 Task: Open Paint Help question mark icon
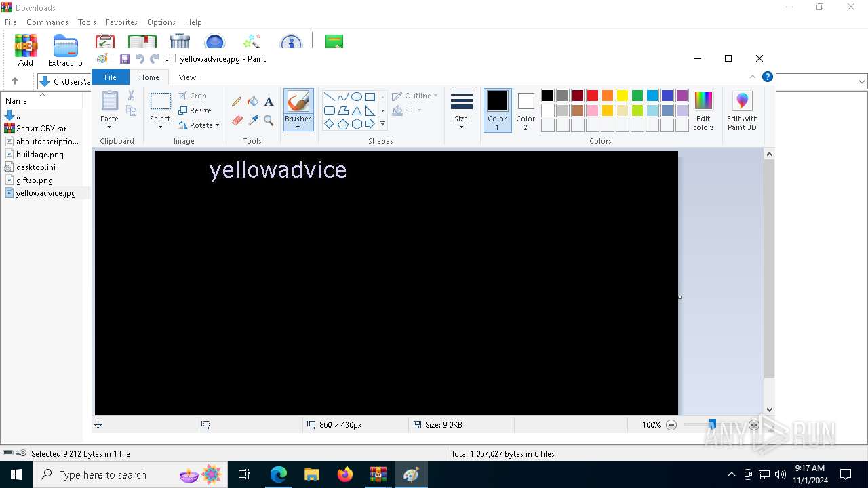[x=768, y=77]
